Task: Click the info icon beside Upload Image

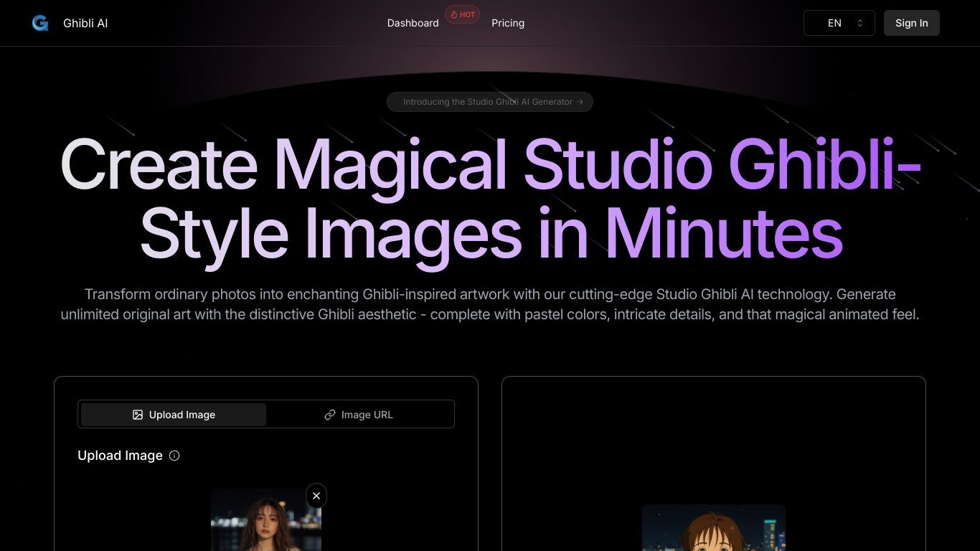Action: click(x=174, y=456)
